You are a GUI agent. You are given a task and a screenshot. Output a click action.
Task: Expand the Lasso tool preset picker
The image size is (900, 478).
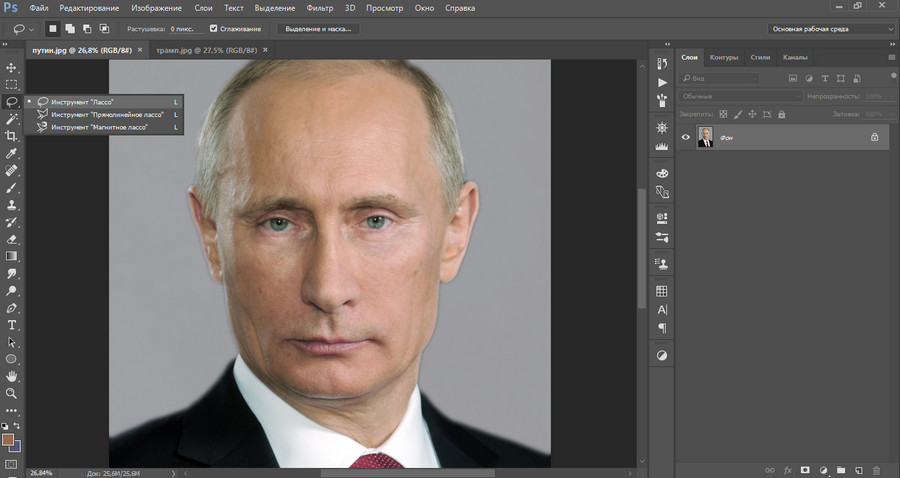[24, 30]
